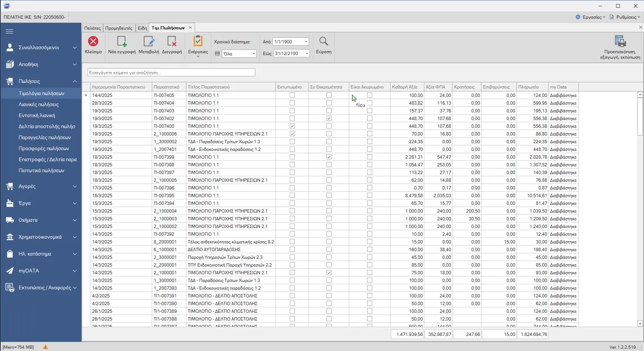Focus the search text field above the grid
The image size is (644, 351).
coord(171,73)
